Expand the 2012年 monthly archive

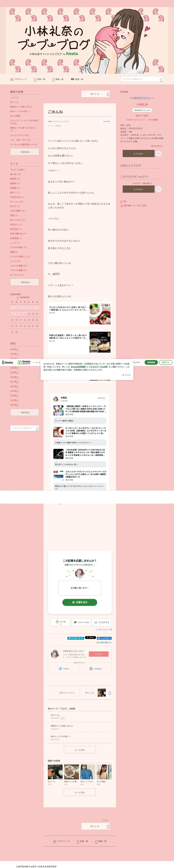[x=14, y=405]
